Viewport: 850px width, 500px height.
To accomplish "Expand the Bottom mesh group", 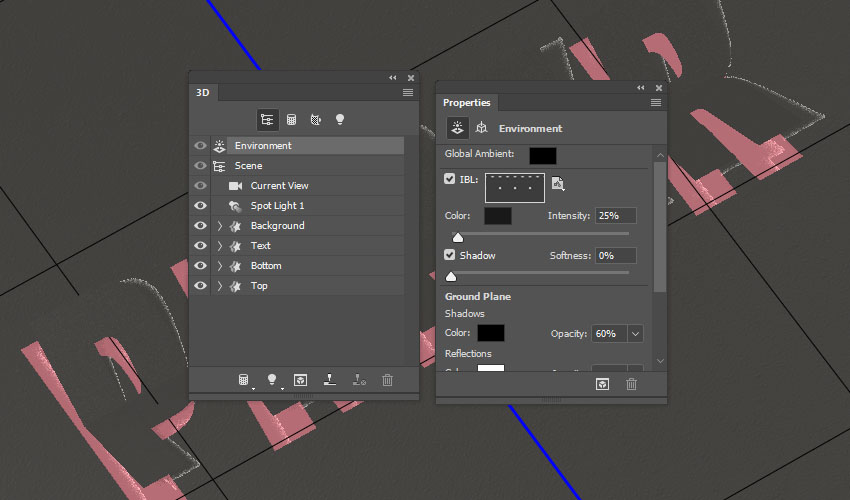I will (x=220, y=266).
